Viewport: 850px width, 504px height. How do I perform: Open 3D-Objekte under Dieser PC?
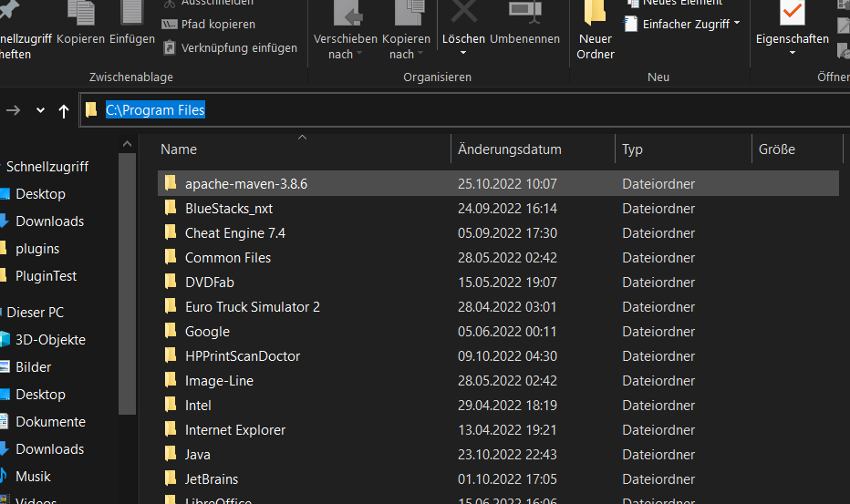click(x=50, y=340)
